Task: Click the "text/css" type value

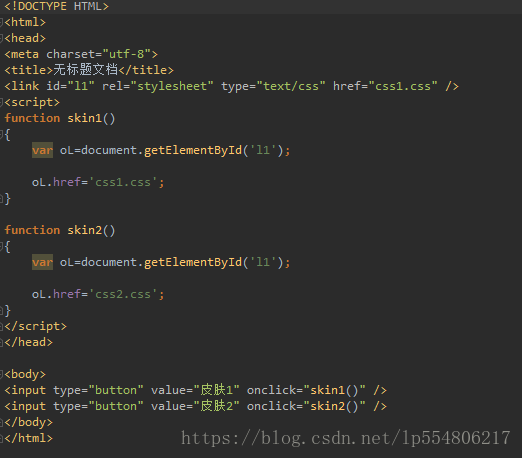Action: click(x=291, y=86)
